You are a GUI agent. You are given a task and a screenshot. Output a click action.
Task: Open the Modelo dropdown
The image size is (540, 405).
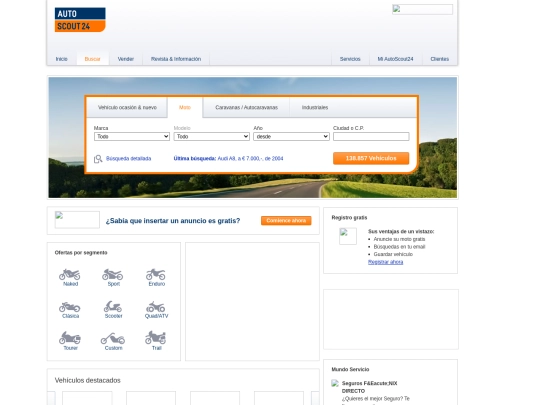(x=212, y=137)
